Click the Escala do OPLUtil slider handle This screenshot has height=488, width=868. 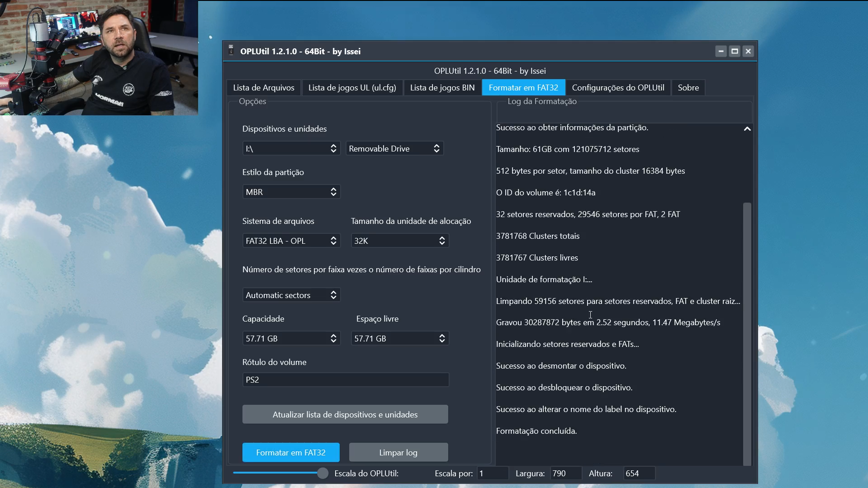tap(323, 473)
